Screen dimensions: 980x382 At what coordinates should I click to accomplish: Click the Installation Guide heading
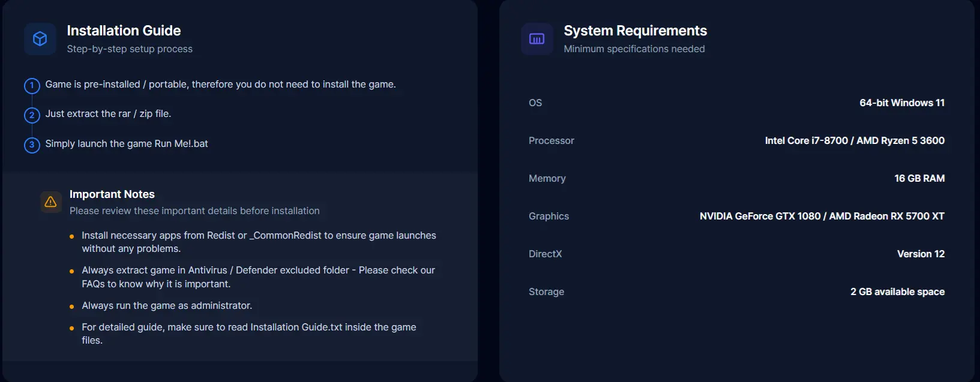(x=124, y=31)
